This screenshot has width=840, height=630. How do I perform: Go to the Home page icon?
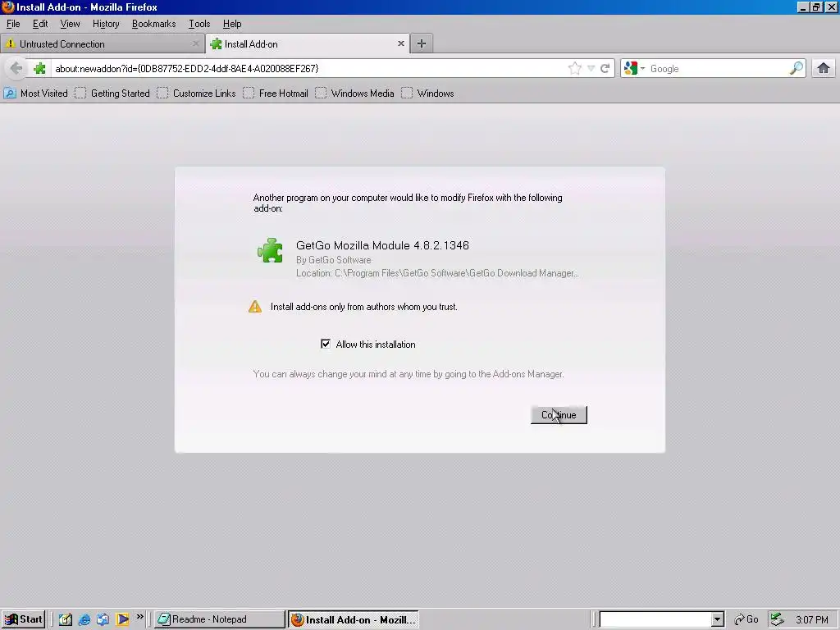click(824, 68)
